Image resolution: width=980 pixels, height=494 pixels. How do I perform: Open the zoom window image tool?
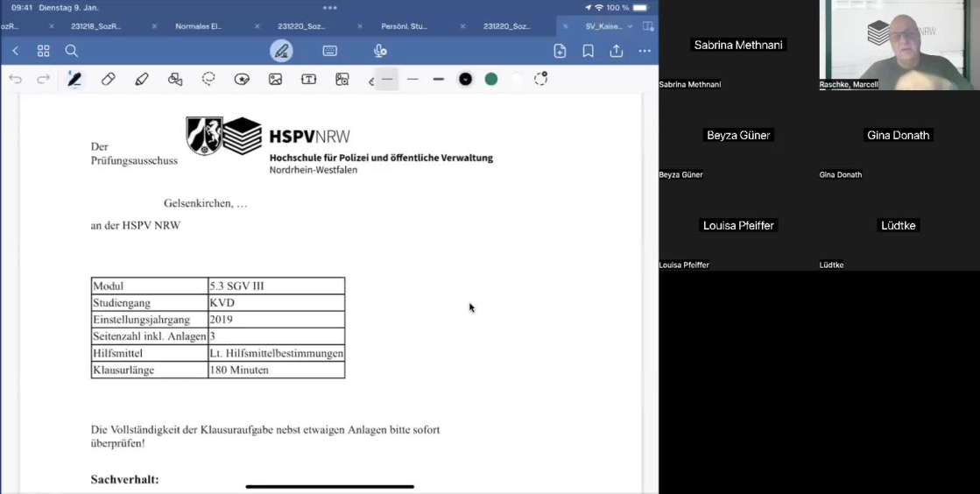tap(342, 80)
